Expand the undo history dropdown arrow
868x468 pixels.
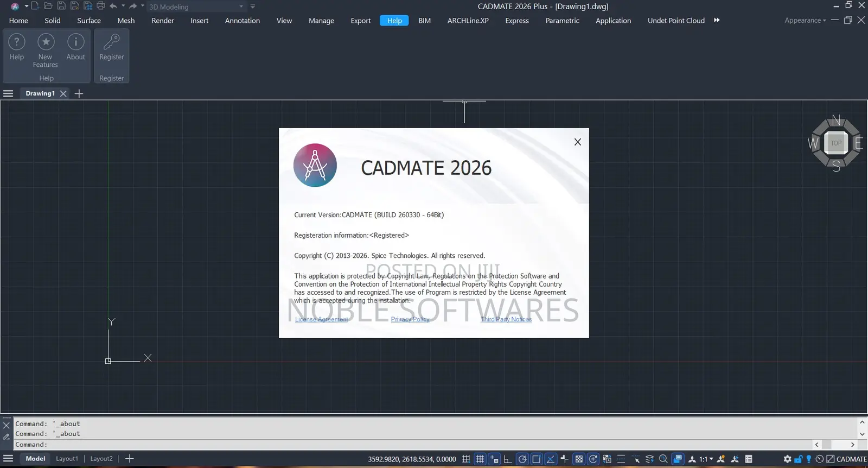pyautogui.click(x=123, y=6)
